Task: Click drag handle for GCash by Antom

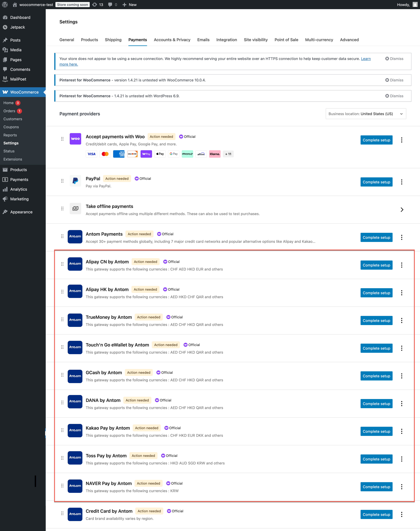Action: tap(62, 375)
